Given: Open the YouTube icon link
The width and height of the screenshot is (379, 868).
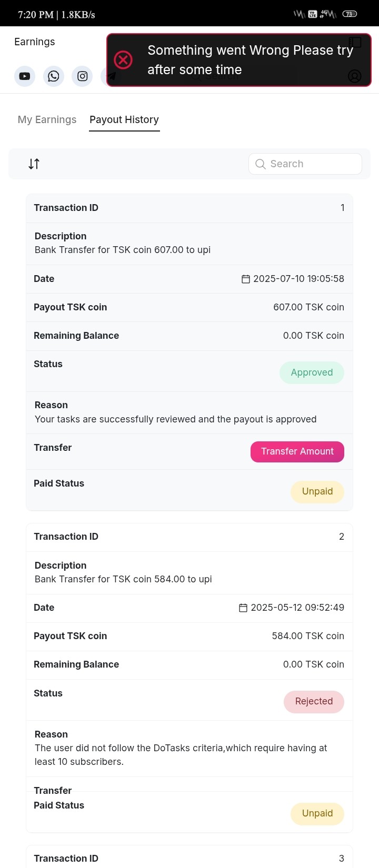Looking at the screenshot, I should point(25,76).
